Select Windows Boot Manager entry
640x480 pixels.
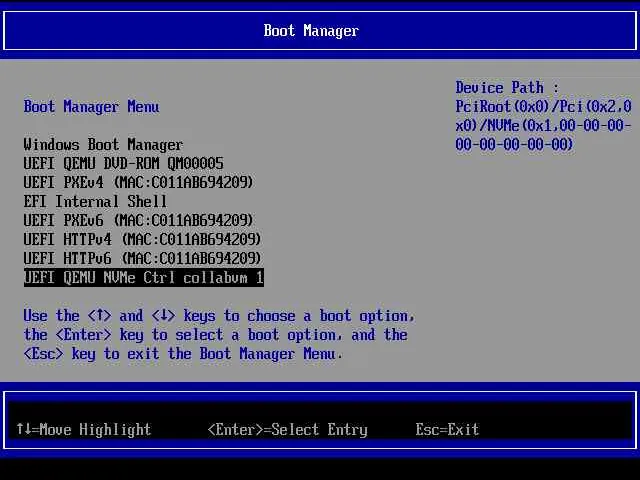(x=103, y=144)
